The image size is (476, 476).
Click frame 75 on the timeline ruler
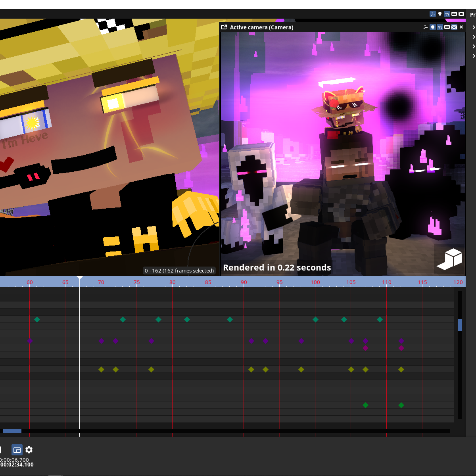point(137,282)
